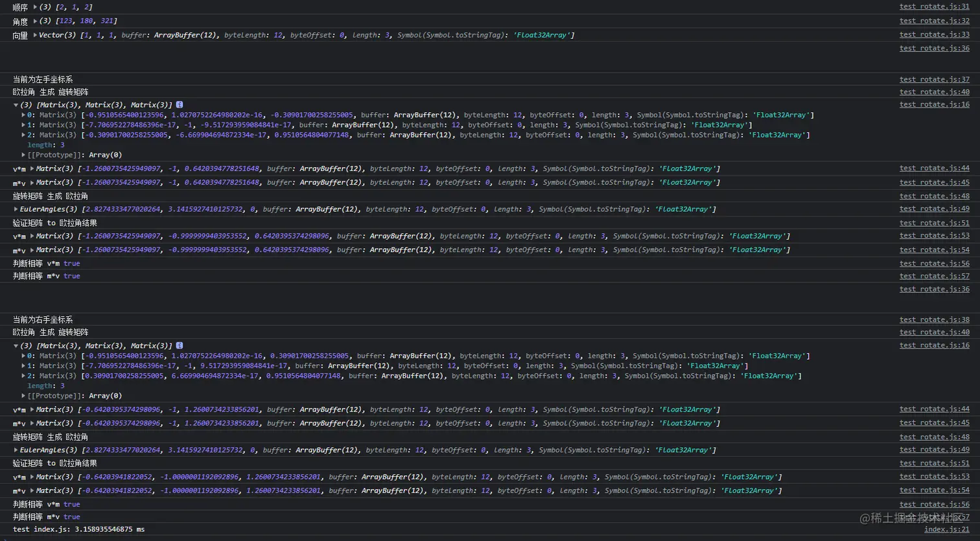Open source link test_rotate.js:32
This screenshot has width=980, height=541.
[935, 21]
